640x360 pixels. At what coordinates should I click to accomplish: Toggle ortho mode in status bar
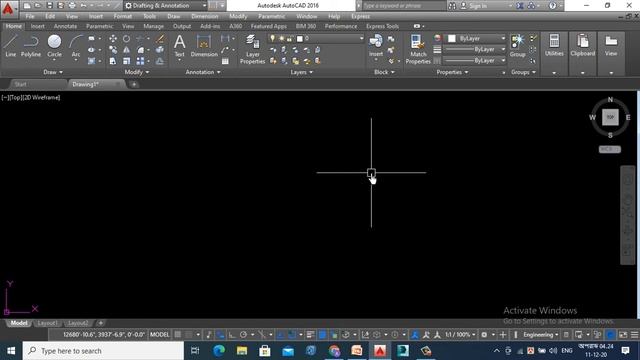(232, 335)
